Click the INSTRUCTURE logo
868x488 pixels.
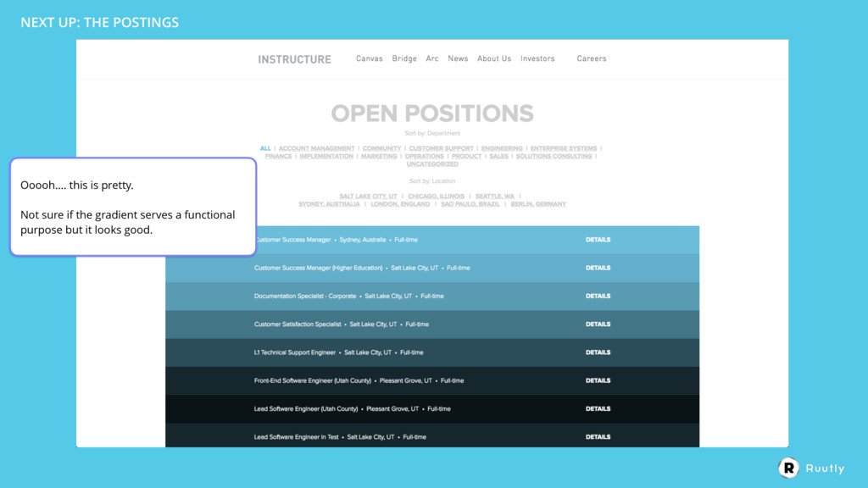294,59
